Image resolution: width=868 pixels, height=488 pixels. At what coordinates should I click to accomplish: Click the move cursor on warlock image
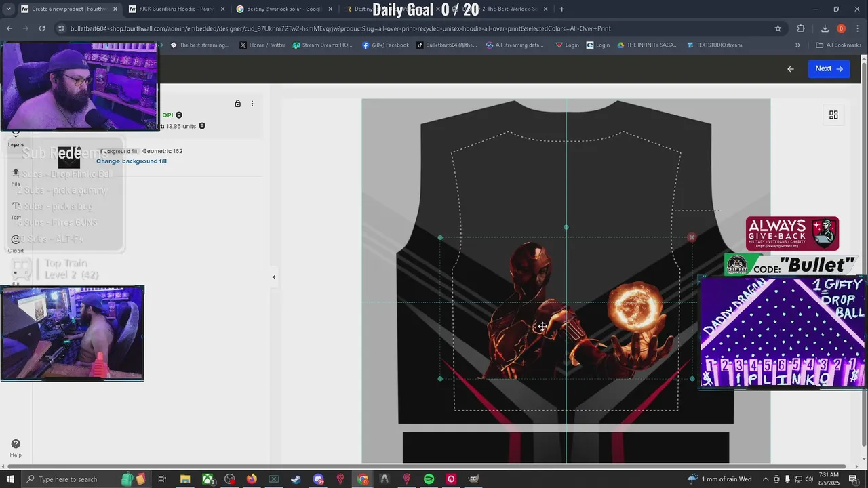tap(542, 327)
